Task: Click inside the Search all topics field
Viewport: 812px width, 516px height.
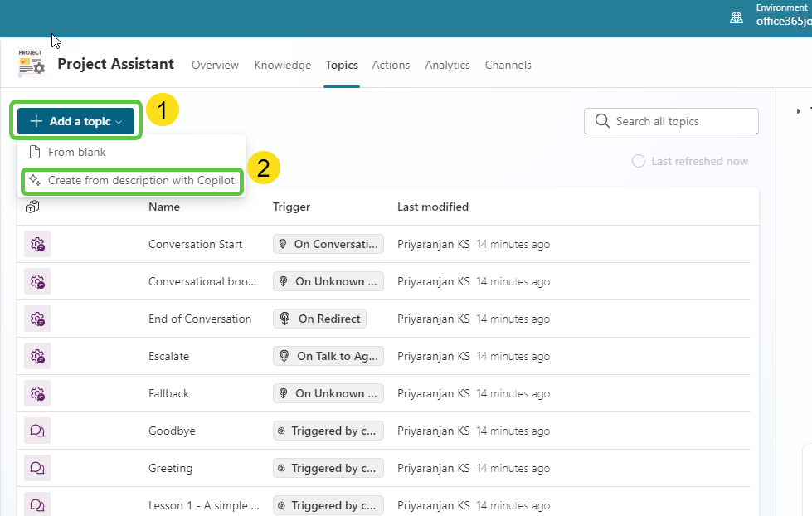Action: (x=672, y=121)
